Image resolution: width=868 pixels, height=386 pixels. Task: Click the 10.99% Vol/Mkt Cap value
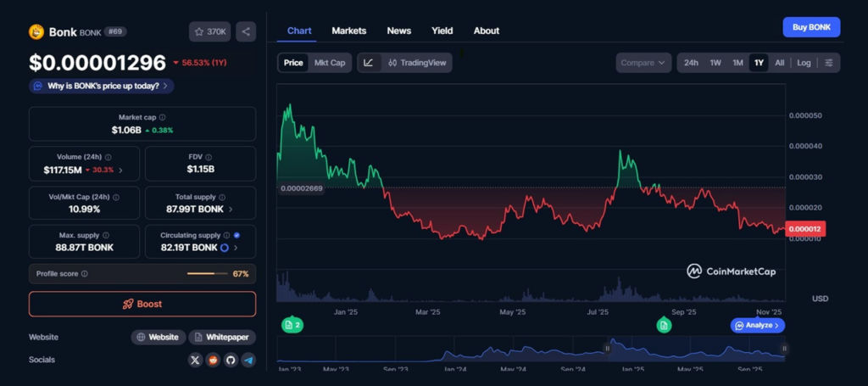(x=84, y=210)
